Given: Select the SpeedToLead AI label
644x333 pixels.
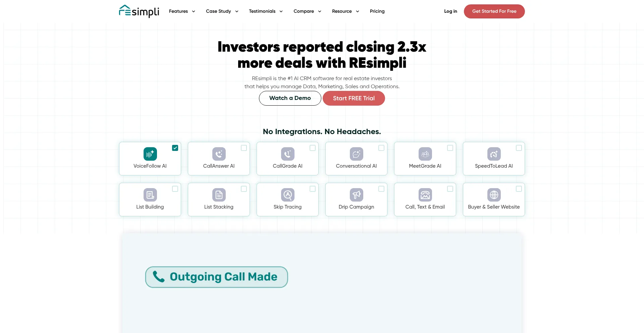Looking at the screenshot, I should (x=494, y=166).
